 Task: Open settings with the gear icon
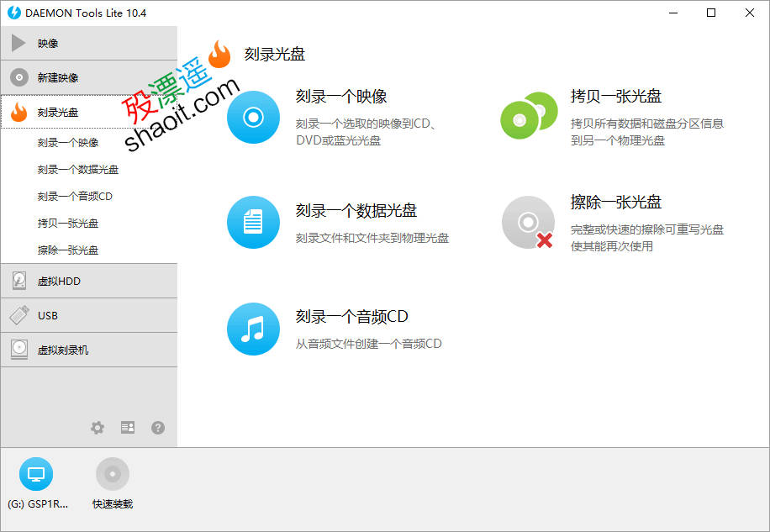click(x=98, y=428)
